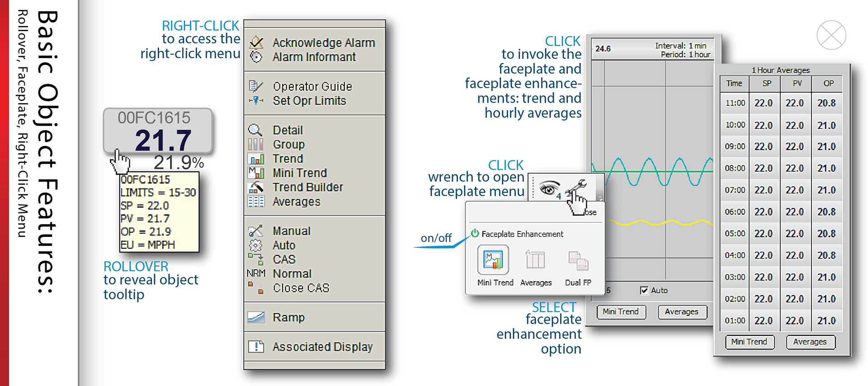This screenshot has width=868, height=386.
Task: Click the Trend Builder hammer icon
Action: click(x=256, y=187)
